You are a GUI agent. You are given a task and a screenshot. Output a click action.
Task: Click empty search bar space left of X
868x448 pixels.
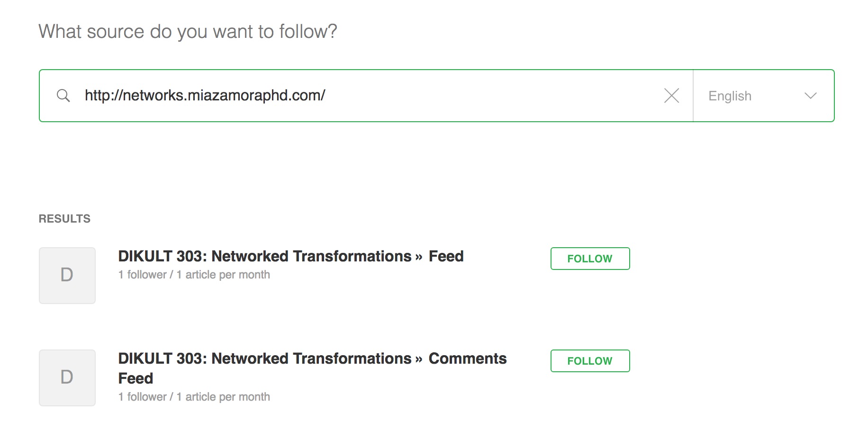493,96
